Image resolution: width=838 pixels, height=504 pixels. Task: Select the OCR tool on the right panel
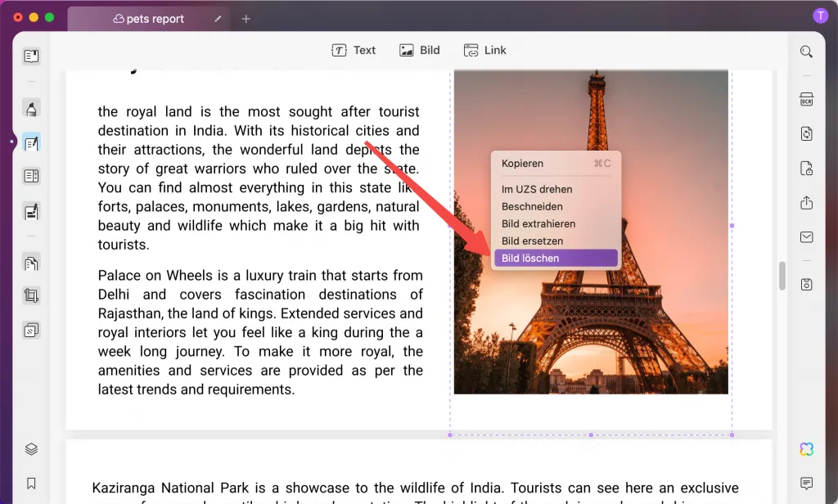click(x=806, y=98)
